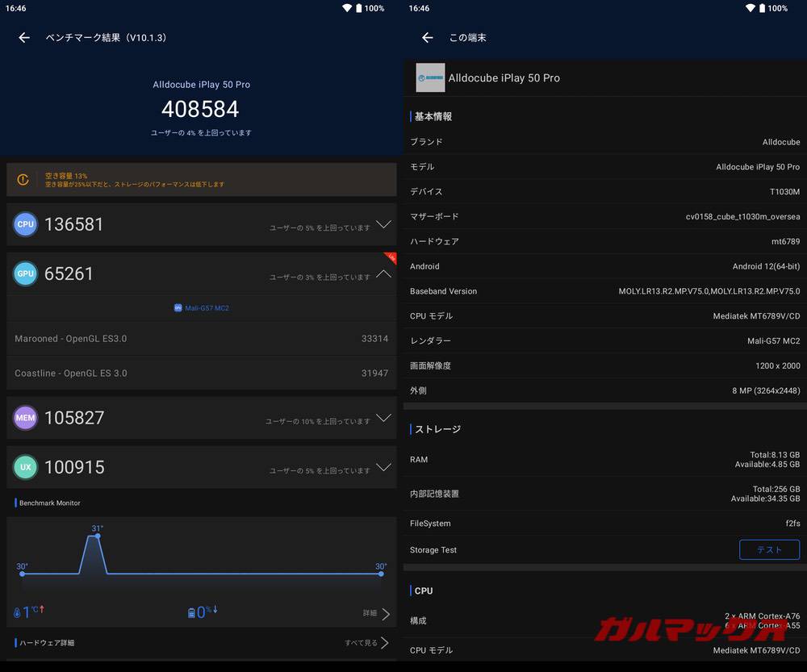This screenshot has width=807, height=672.
Task: Click the UX score badge icon
Action: click(25, 467)
